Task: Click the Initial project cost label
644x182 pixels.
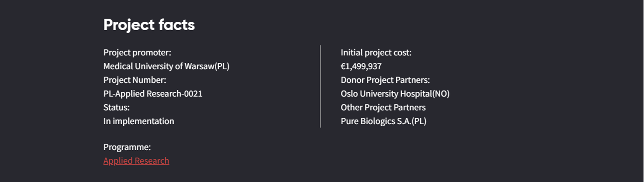Action: [376, 52]
